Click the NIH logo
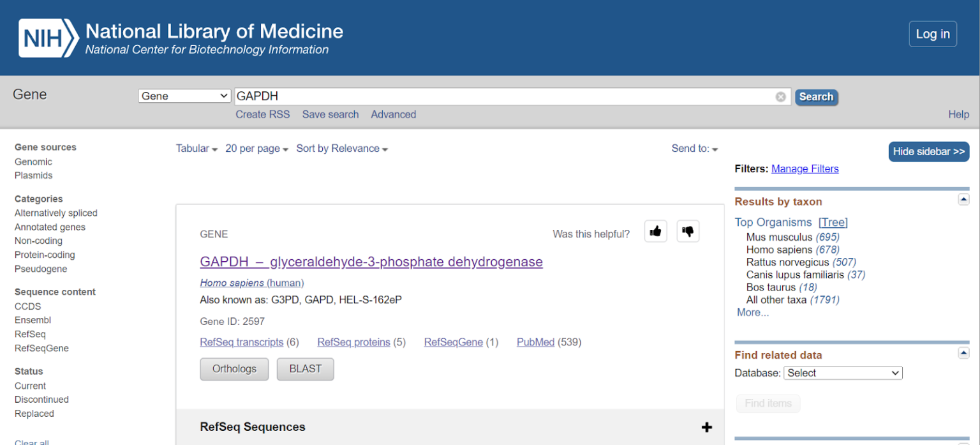980x445 pixels. pos(48,38)
